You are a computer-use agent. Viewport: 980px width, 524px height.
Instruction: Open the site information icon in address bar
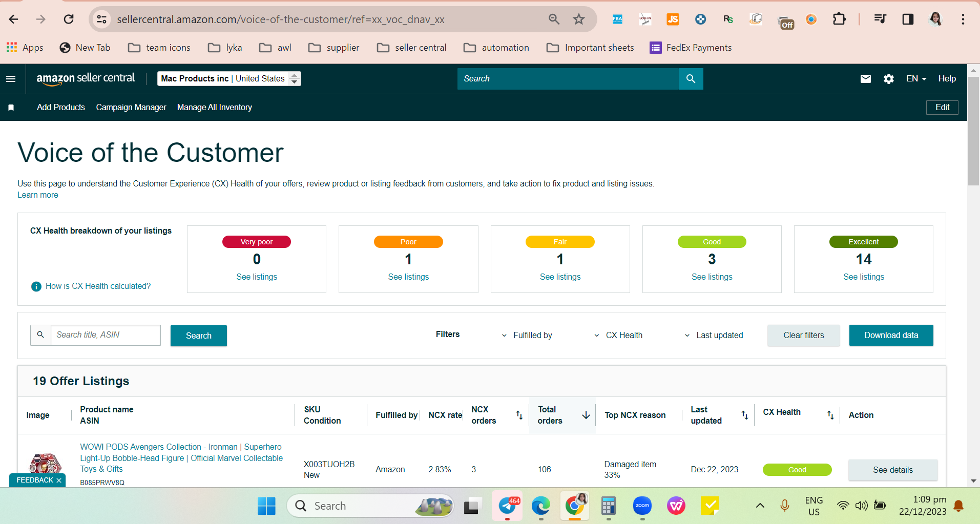tap(102, 19)
